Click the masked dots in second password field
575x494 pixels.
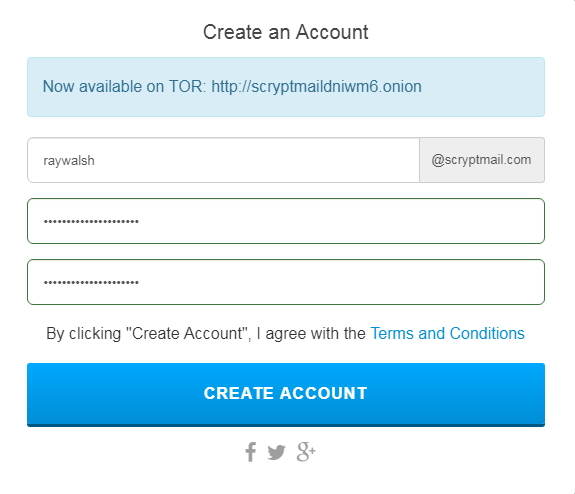(91, 282)
